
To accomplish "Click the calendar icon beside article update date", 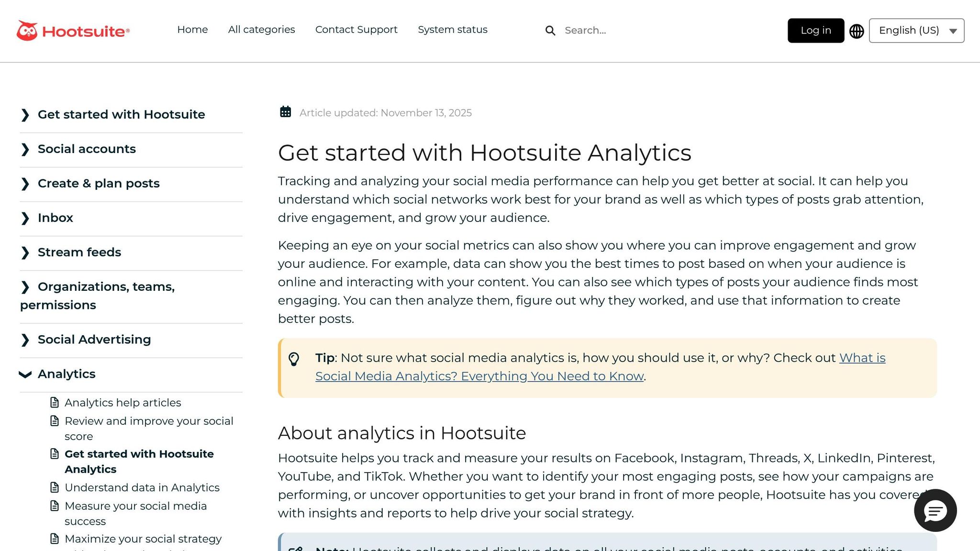I will [x=285, y=112].
